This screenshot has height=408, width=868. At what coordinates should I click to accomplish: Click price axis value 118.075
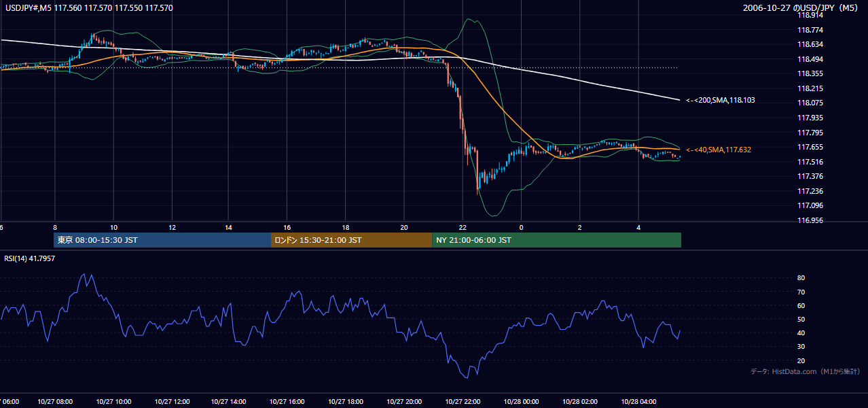809,103
